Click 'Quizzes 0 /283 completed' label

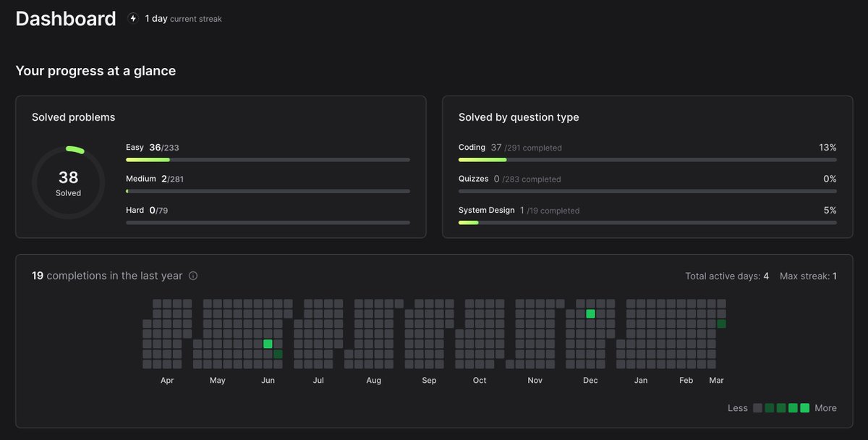pyautogui.click(x=509, y=179)
